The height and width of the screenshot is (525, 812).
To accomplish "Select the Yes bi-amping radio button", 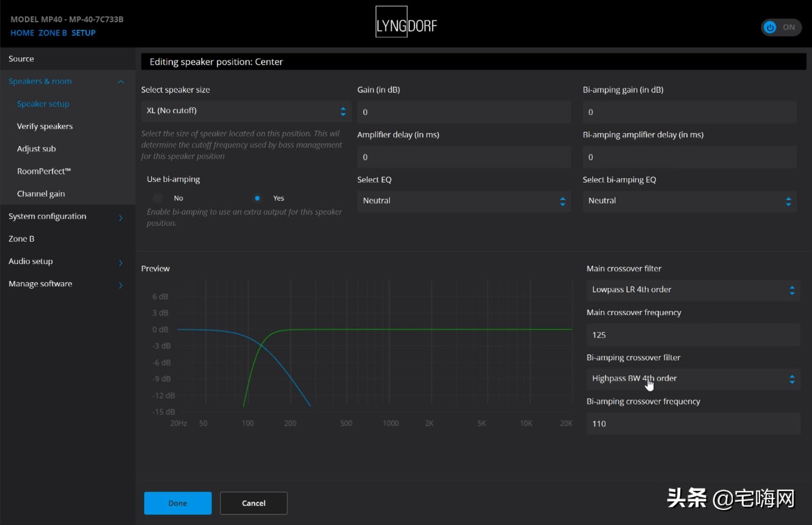I will [257, 198].
